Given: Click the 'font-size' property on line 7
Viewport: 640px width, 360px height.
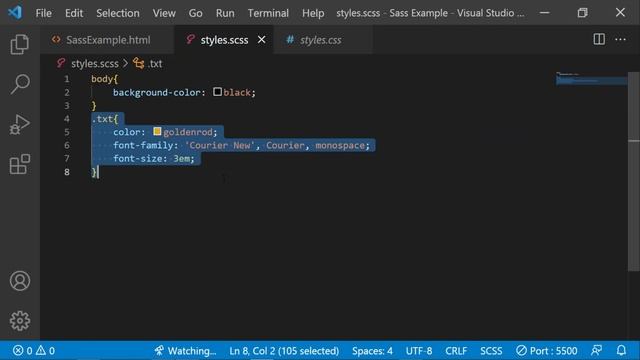Looking at the screenshot, I should (x=138, y=158).
